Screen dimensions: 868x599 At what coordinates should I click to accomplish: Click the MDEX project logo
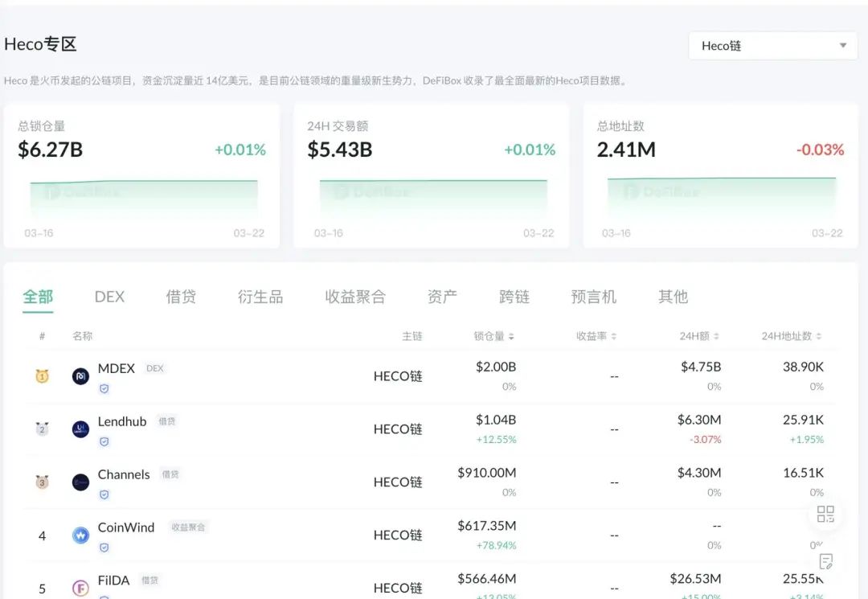81,376
